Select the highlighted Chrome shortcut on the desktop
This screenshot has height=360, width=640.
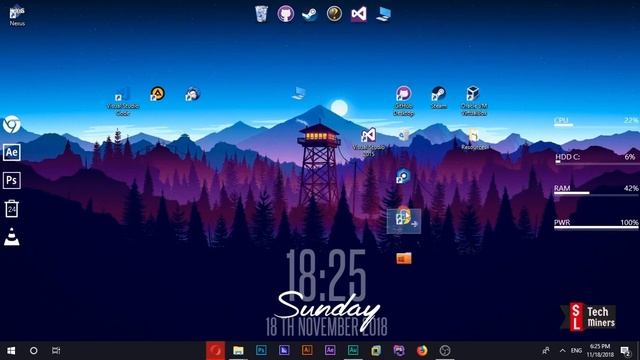click(404, 220)
